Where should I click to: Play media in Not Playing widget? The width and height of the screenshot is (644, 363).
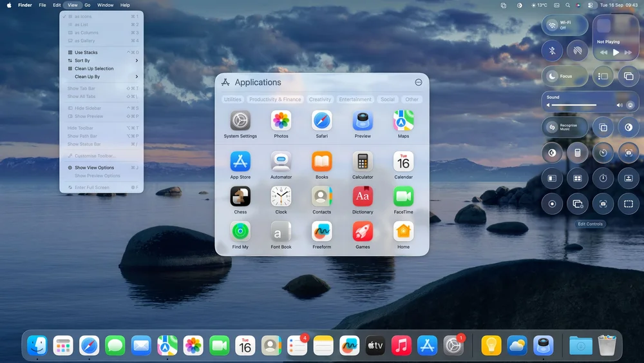point(616,52)
